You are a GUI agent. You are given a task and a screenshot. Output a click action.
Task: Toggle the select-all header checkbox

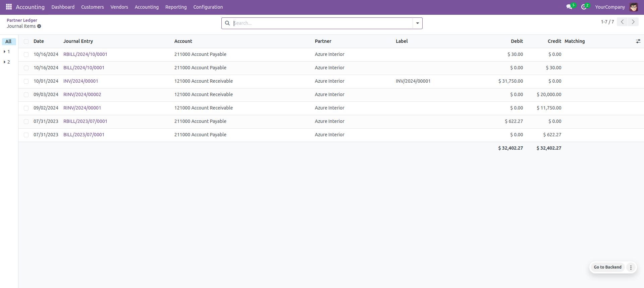tap(26, 42)
